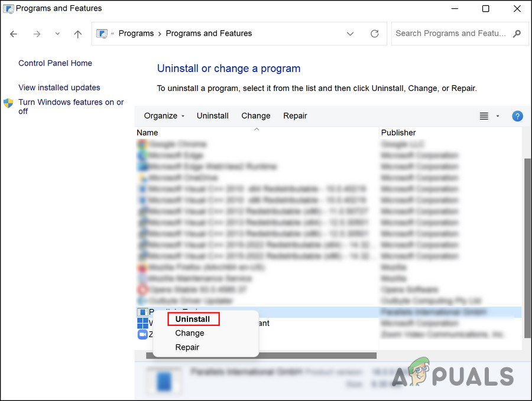Click the Forward navigation arrow
The image size is (532, 401).
pos(37,34)
